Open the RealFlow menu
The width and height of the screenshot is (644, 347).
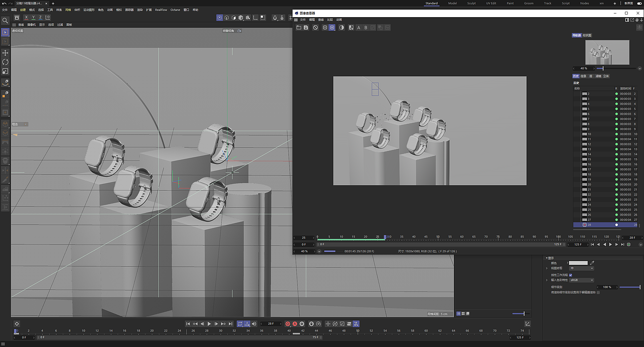161,10
